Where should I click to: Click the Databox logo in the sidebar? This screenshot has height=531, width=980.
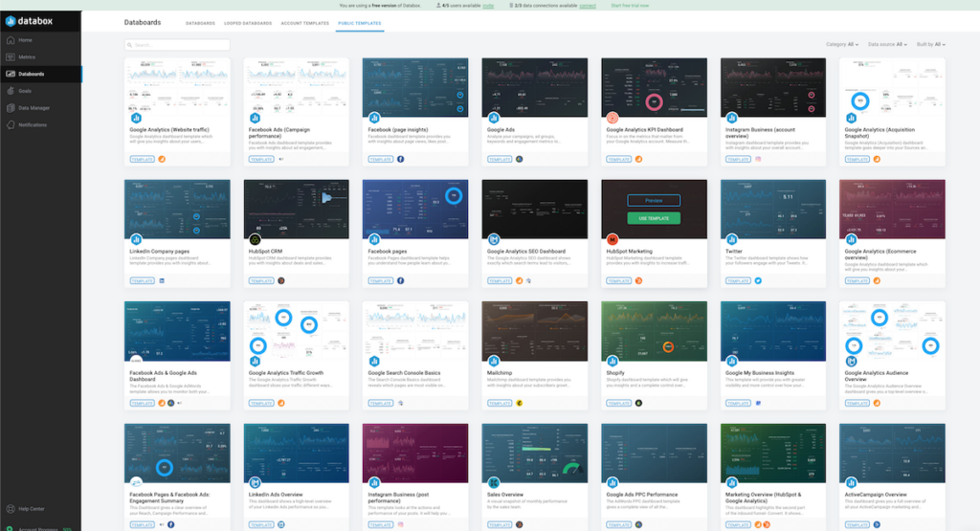[x=30, y=21]
